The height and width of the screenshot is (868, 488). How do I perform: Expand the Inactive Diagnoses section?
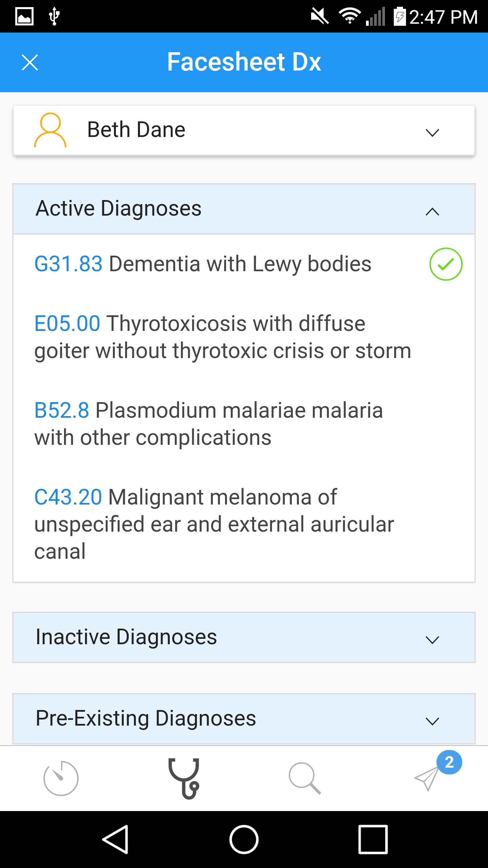tap(432, 639)
